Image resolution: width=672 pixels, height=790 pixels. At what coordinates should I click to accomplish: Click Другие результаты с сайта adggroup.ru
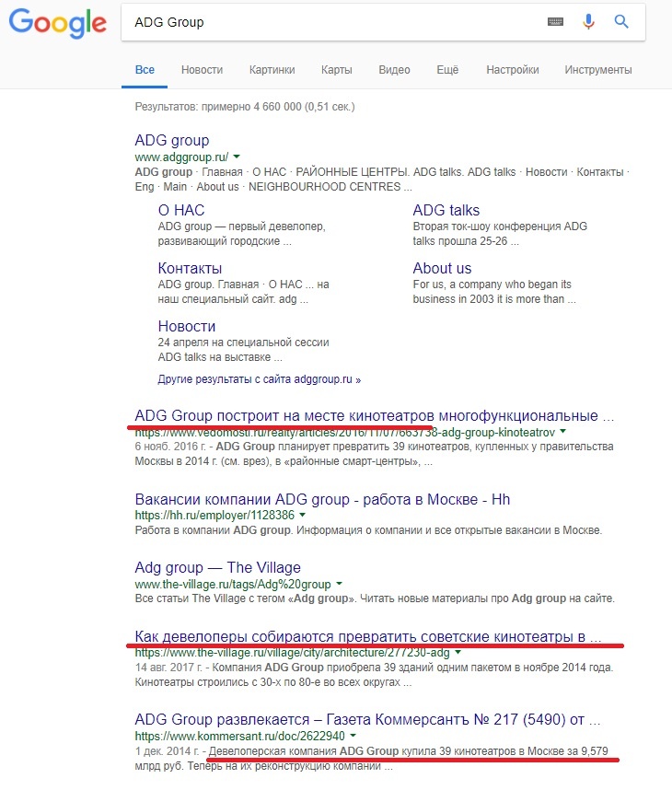[x=260, y=379]
